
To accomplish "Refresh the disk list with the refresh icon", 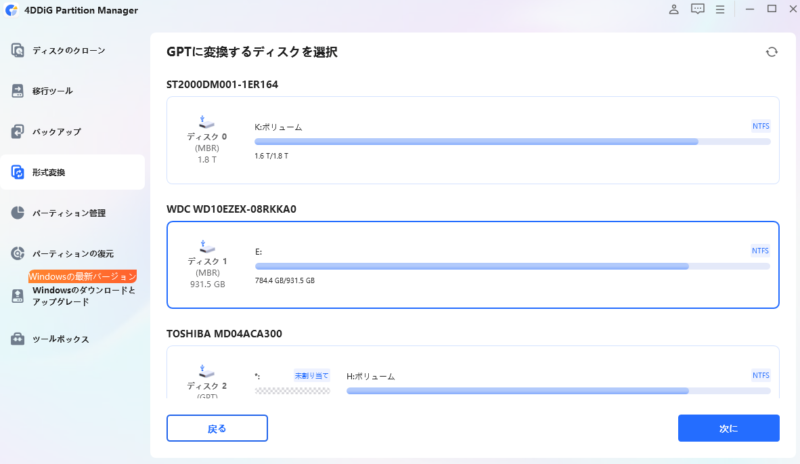I will point(771,52).
